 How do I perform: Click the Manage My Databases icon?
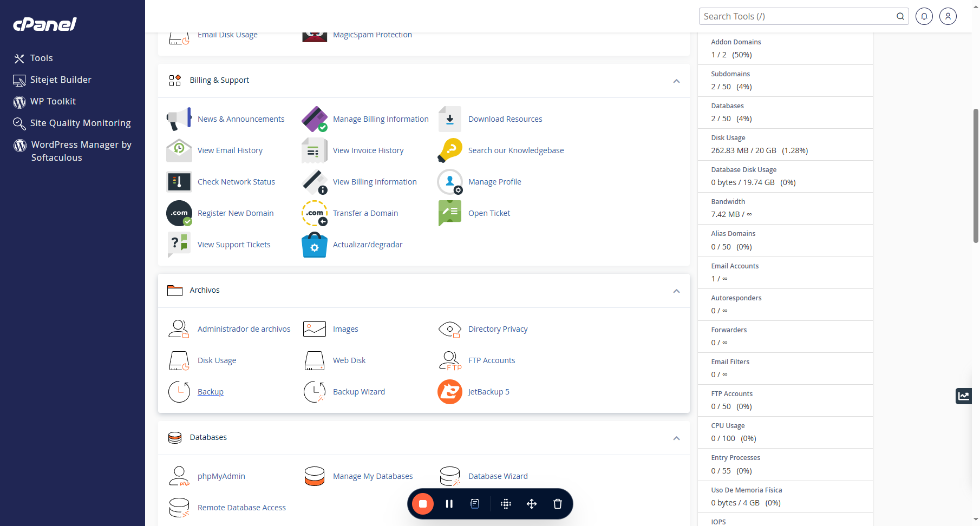[315, 476]
